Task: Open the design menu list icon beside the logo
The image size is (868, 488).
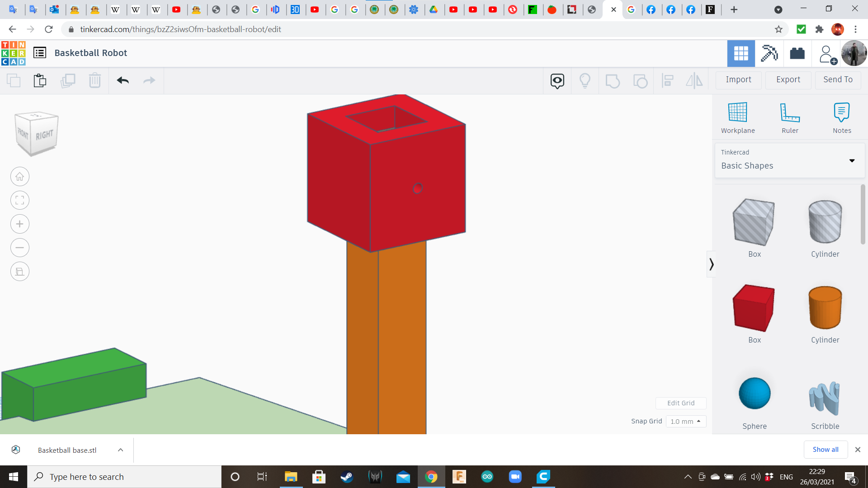Action: pyautogui.click(x=40, y=52)
